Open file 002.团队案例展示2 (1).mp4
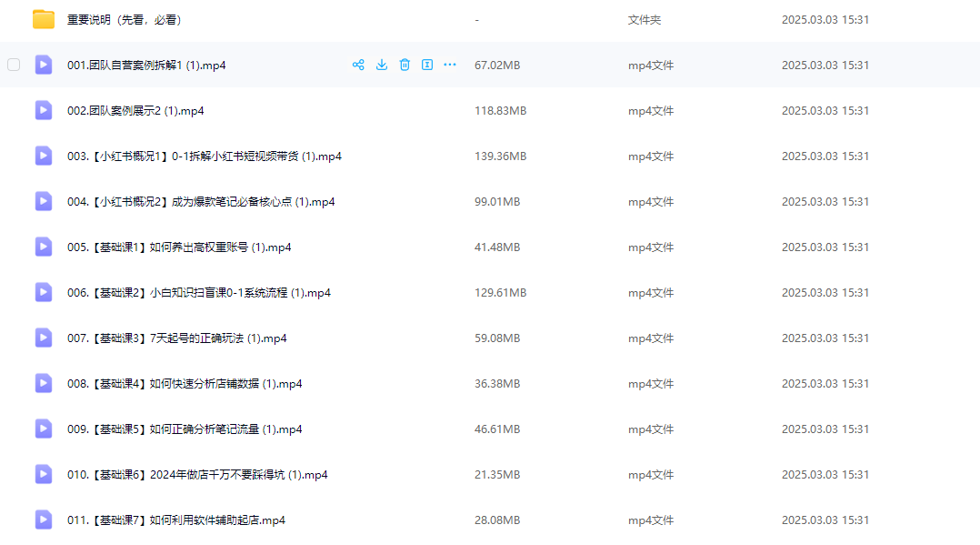 coord(135,111)
